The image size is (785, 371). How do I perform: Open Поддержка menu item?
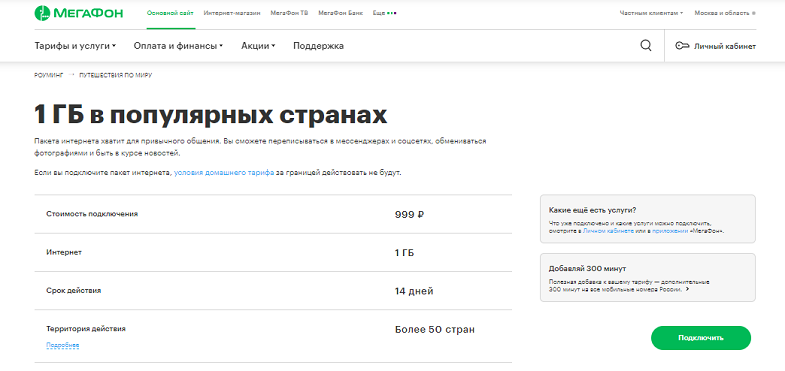(318, 46)
